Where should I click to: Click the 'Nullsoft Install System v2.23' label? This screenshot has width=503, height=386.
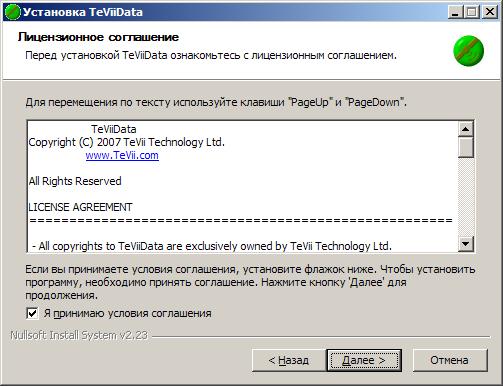pos(79,335)
